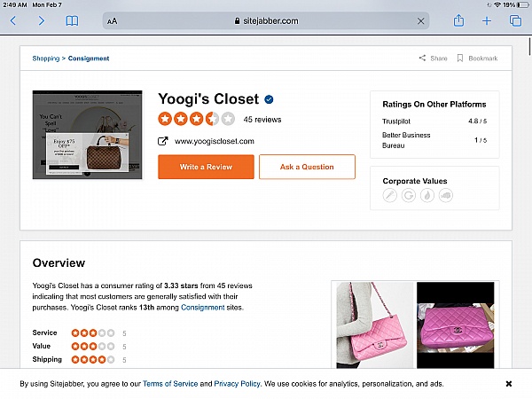Viewport: 532px width, 399px height.
Task: Bookmark this business with Bookmark icon
Action: [477, 59]
